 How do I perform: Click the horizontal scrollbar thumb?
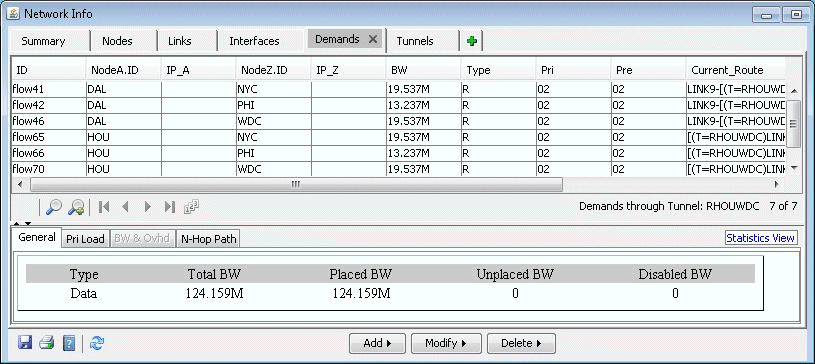pyautogui.click(x=296, y=184)
